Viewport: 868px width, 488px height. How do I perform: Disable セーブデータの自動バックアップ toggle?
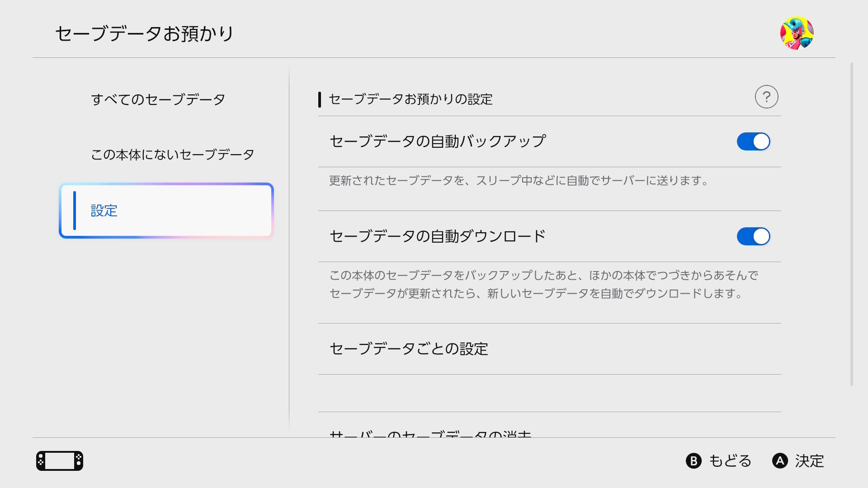pos(753,141)
